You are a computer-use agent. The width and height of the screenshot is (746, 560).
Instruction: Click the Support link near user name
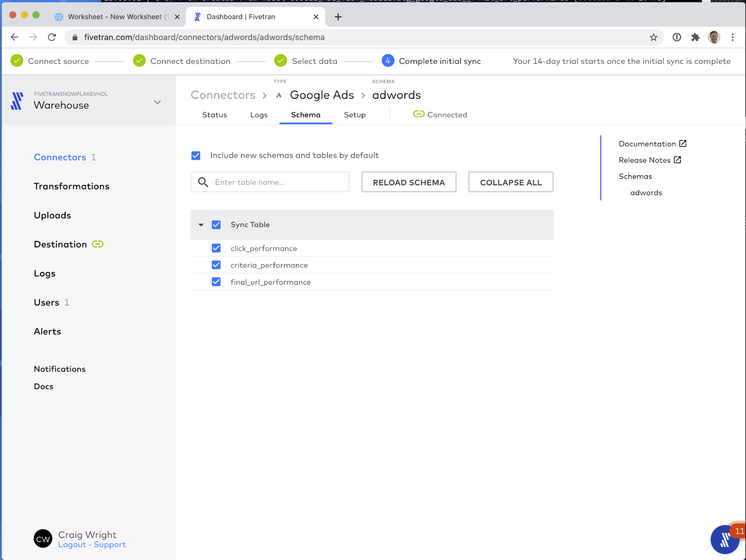tap(109, 544)
